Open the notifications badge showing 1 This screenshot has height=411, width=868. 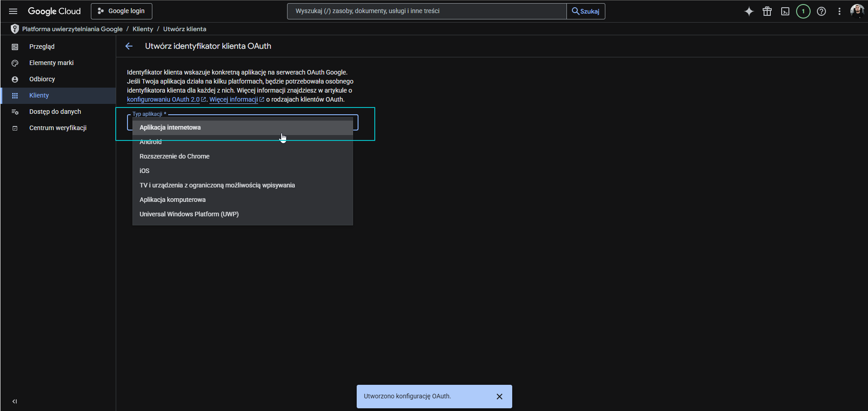[x=803, y=11]
